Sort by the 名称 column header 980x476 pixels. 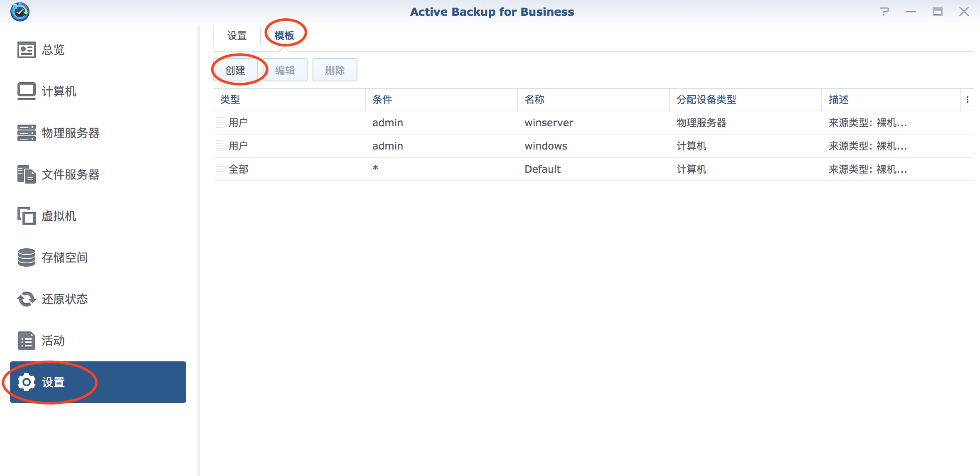[x=593, y=100]
